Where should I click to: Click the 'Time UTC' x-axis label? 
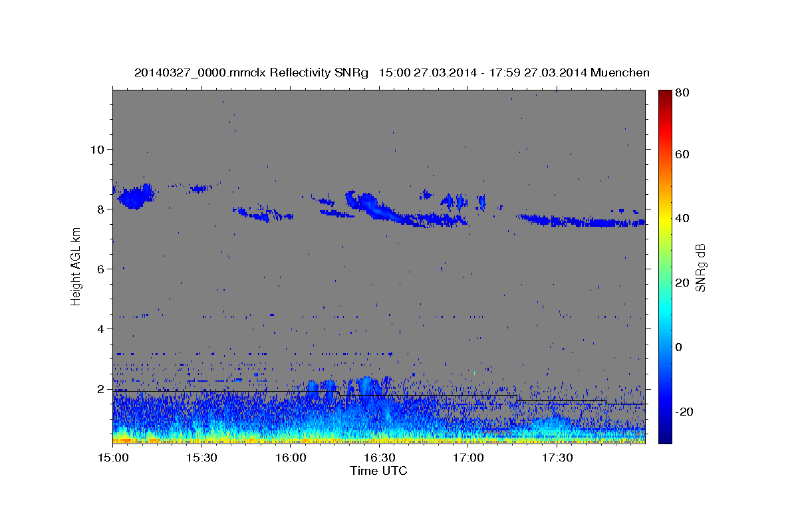(378, 471)
